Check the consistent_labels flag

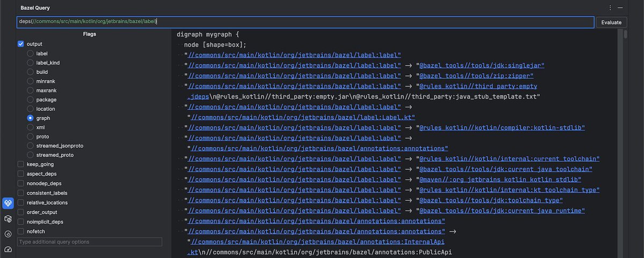point(21,193)
